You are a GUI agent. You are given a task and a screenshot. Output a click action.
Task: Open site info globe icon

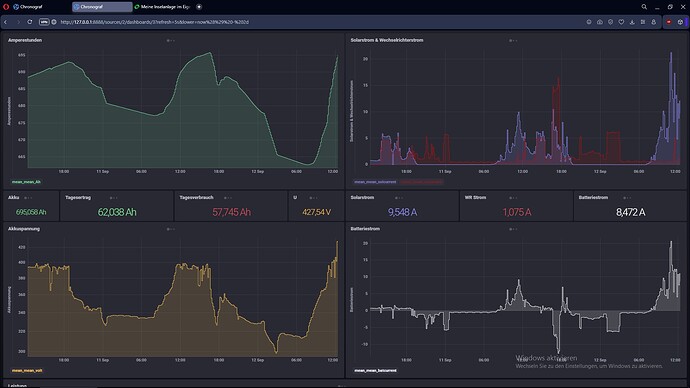tap(54, 22)
